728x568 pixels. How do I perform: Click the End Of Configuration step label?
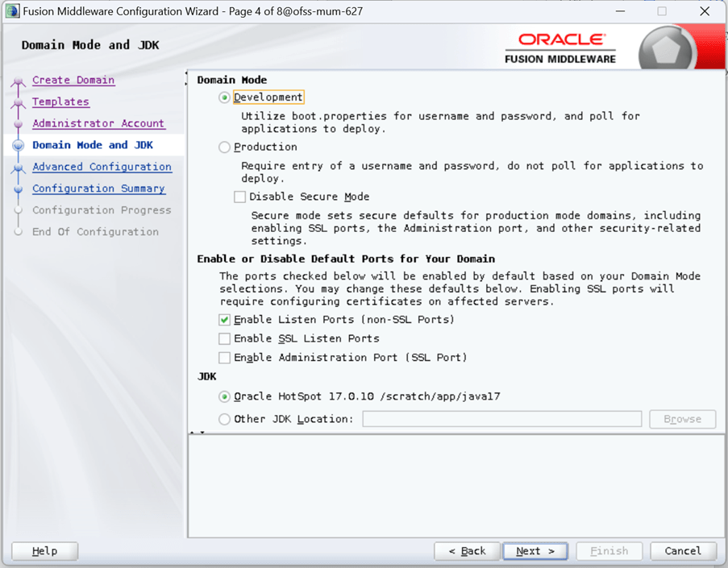click(95, 232)
